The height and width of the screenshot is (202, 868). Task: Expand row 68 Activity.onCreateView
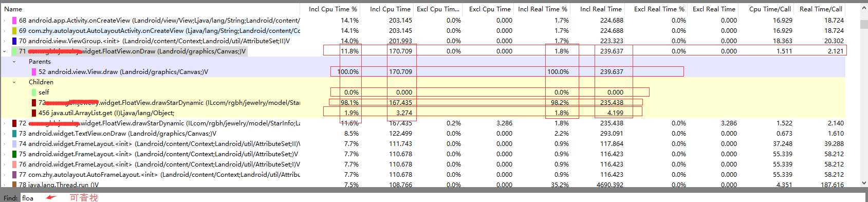coord(5,21)
